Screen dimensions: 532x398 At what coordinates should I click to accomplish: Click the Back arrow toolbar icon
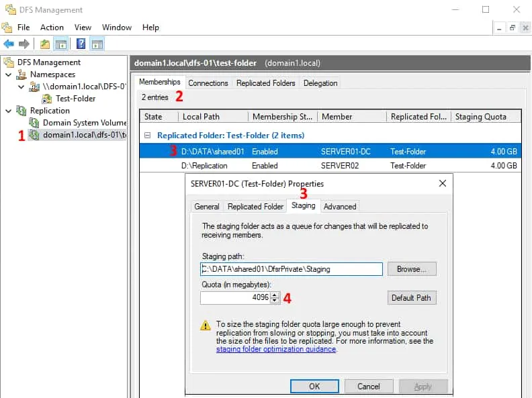(9, 44)
